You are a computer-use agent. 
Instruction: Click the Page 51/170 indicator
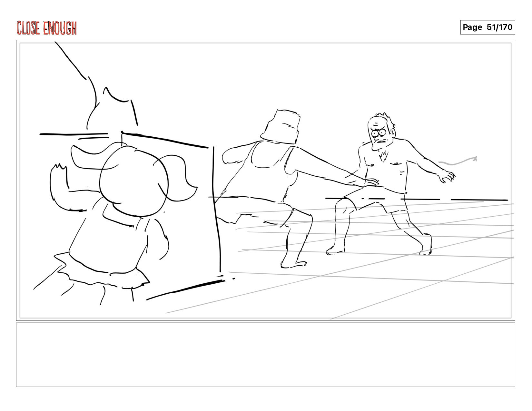(488, 27)
